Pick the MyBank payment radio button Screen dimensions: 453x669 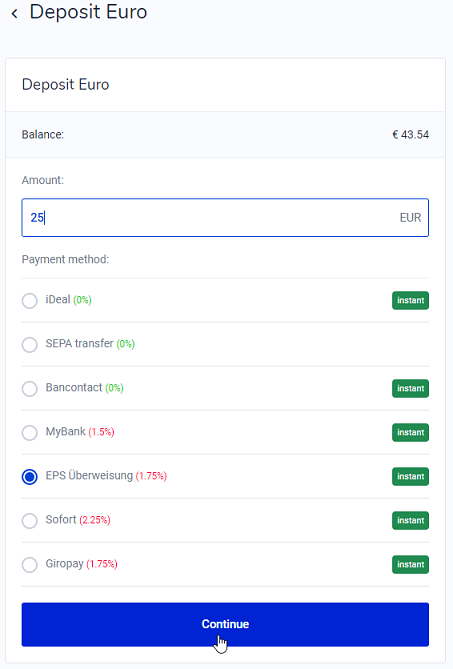pos(29,432)
